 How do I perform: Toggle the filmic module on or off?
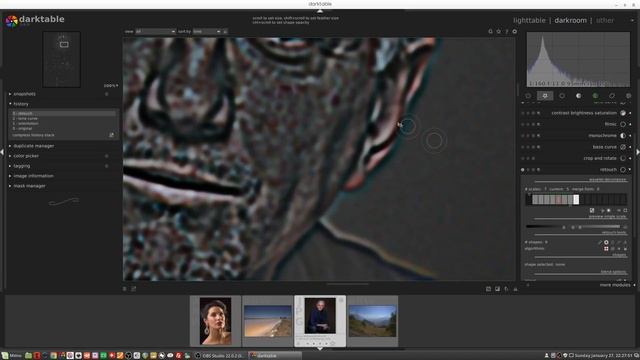coord(522,124)
